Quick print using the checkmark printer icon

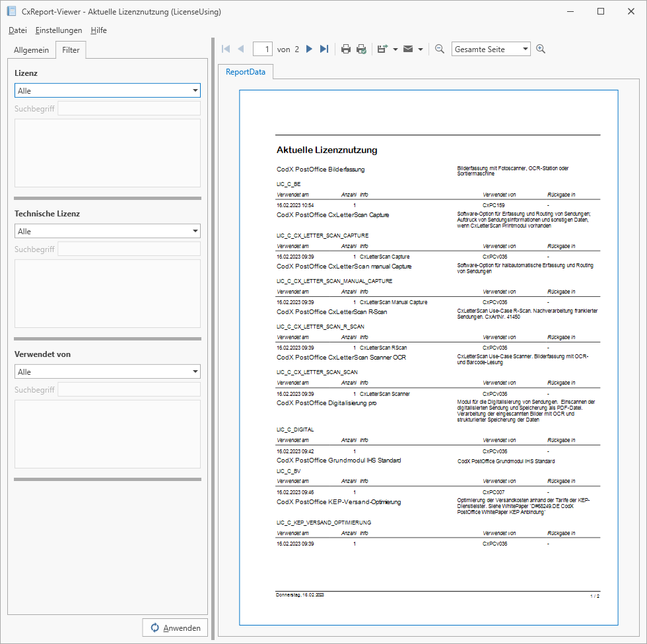click(362, 49)
